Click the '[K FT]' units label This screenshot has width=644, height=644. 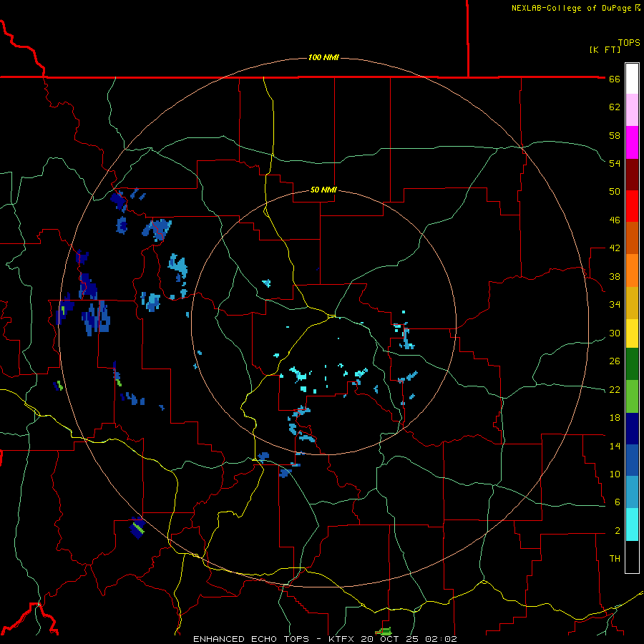[605, 50]
